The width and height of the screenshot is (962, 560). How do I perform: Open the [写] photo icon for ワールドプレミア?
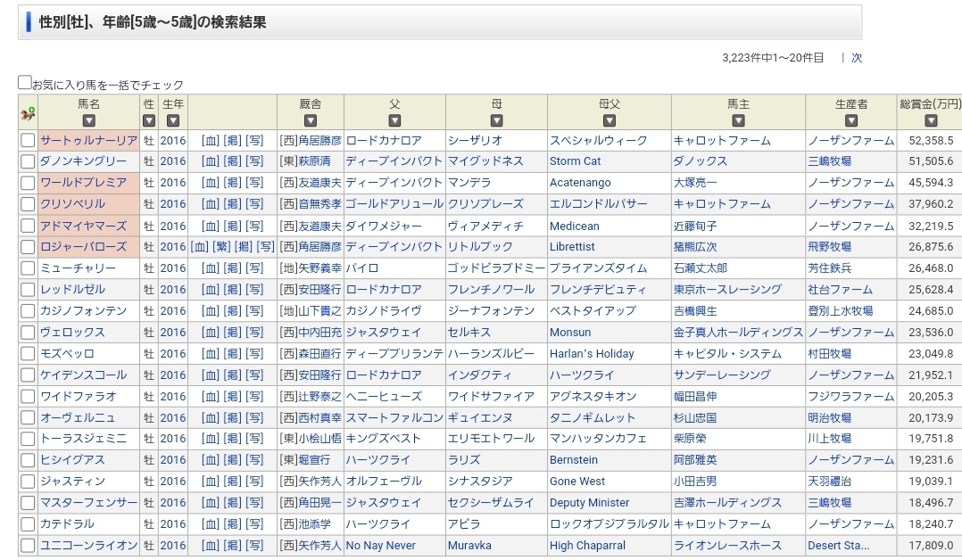coord(254,183)
